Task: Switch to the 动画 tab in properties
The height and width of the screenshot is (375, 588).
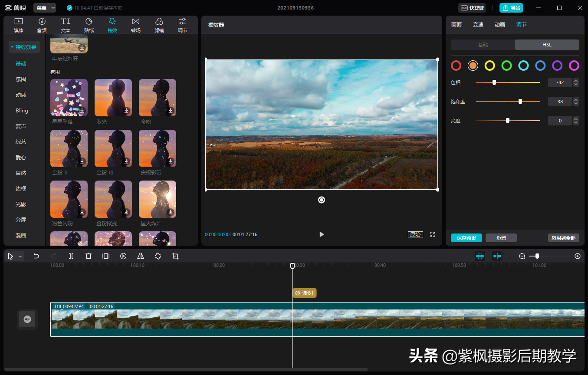Action: coord(500,25)
